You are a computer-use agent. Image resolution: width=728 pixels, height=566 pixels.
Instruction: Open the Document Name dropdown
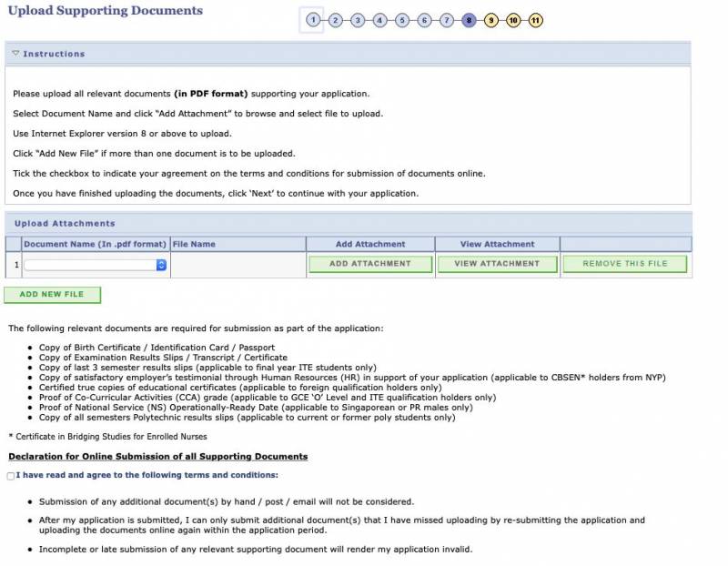[x=96, y=265]
